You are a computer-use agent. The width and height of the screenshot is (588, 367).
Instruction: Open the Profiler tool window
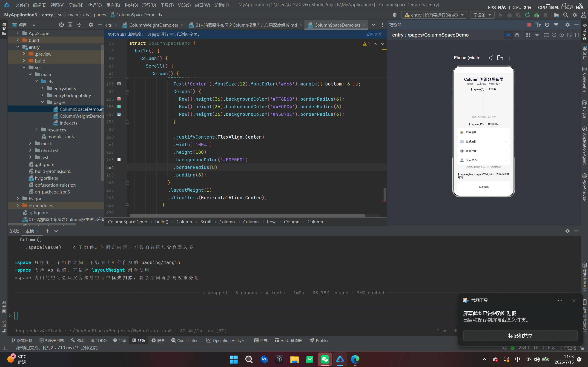[x=319, y=341]
